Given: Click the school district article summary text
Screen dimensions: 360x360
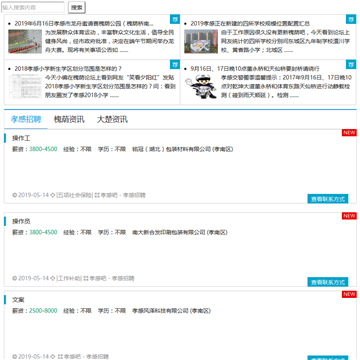Looking at the screenshot, I should tap(110, 87).
